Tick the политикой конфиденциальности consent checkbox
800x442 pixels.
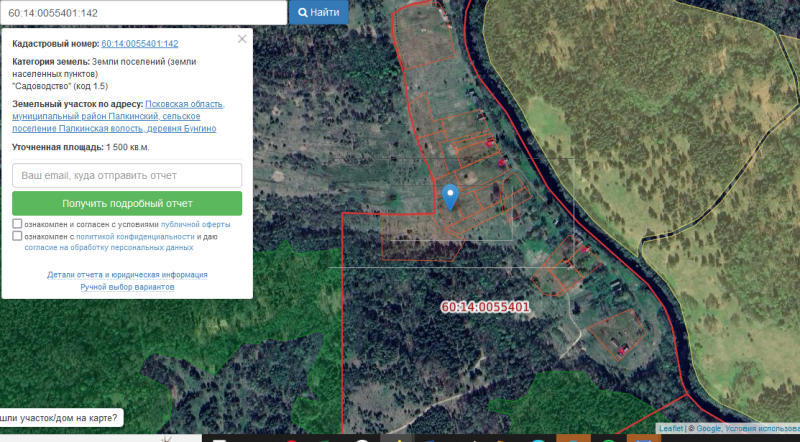[17, 236]
